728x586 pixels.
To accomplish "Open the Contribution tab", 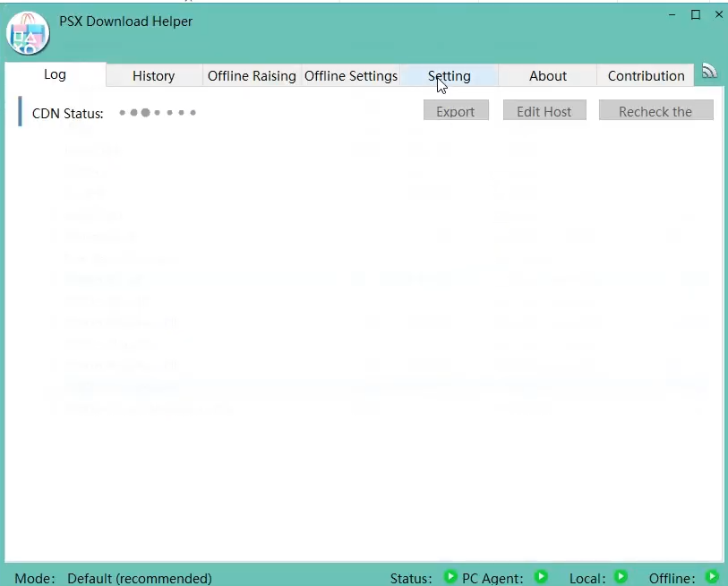I will point(646,76).
